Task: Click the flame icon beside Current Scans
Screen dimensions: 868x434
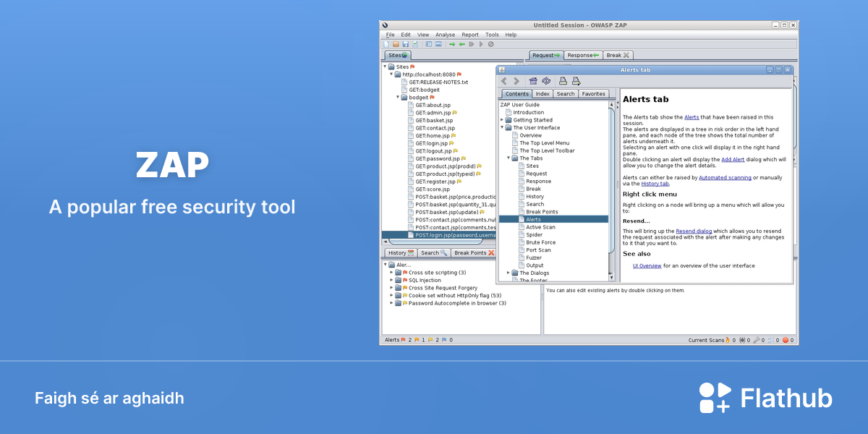Action: (728, 340)
